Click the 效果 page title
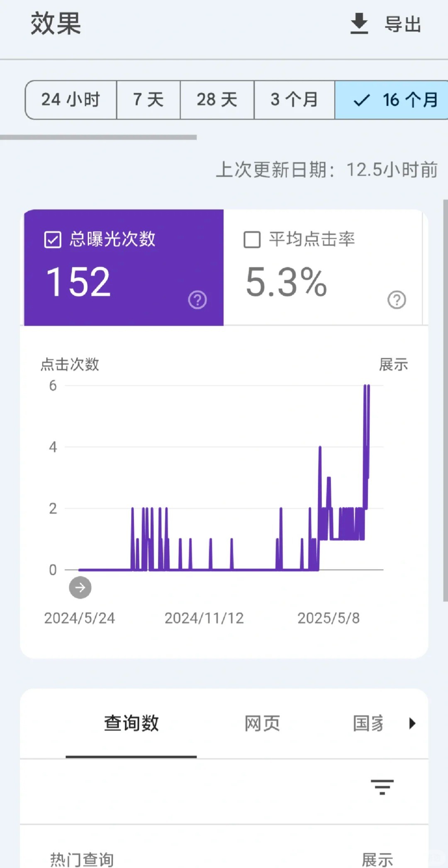448x868 pixels. tap(56, 23)
